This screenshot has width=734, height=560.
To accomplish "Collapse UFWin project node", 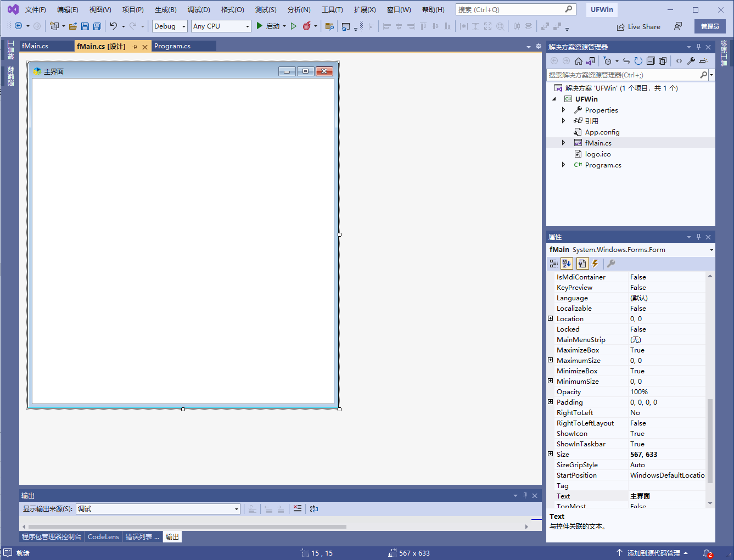I will click(x=554, y=99).
